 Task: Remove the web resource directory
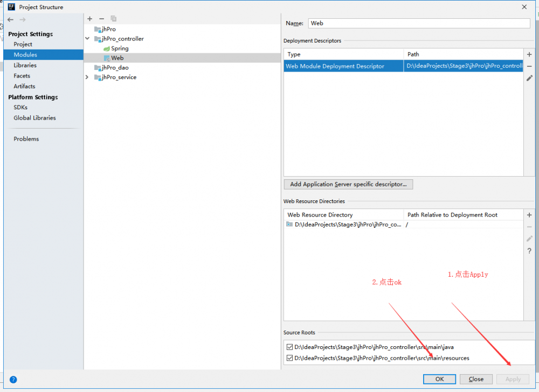click(529, 227)
